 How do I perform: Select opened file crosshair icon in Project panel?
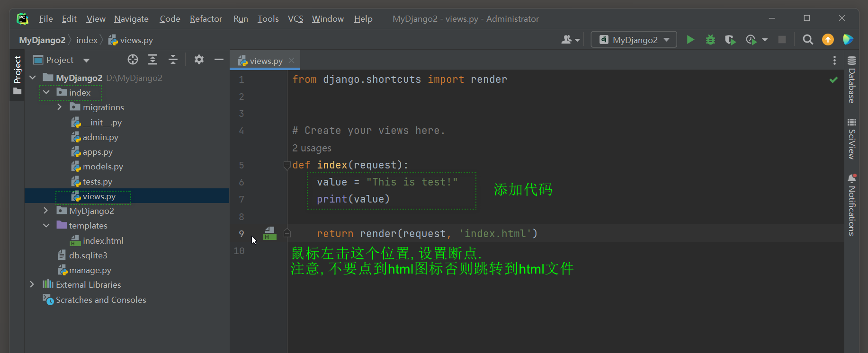click(133, 60)
